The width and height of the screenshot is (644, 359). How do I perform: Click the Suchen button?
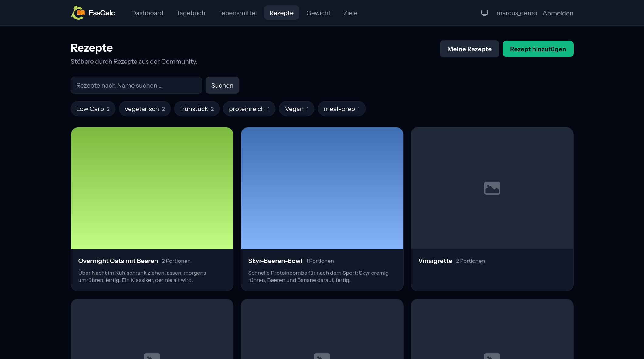[x=222, y=85]
